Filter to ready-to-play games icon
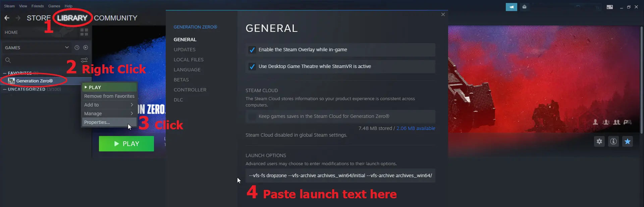This screenshot has width=644, height=207. [x=86, y=48]
